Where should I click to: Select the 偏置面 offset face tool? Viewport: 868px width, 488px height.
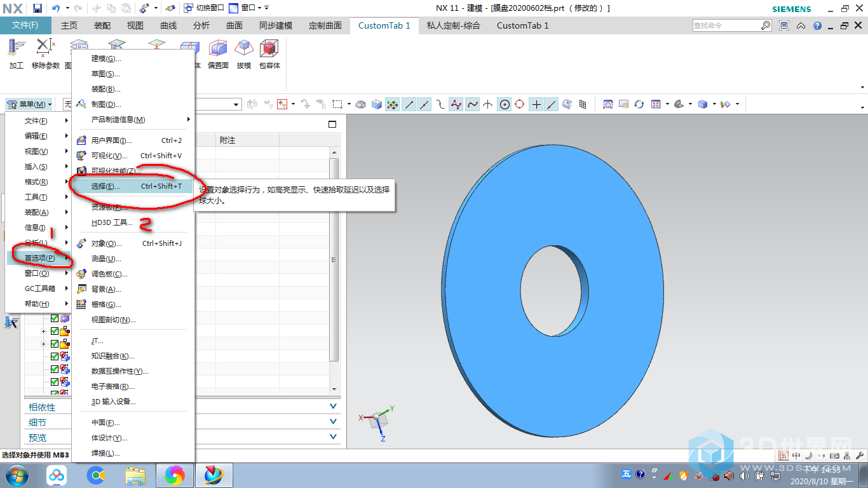tap(218, 53)
